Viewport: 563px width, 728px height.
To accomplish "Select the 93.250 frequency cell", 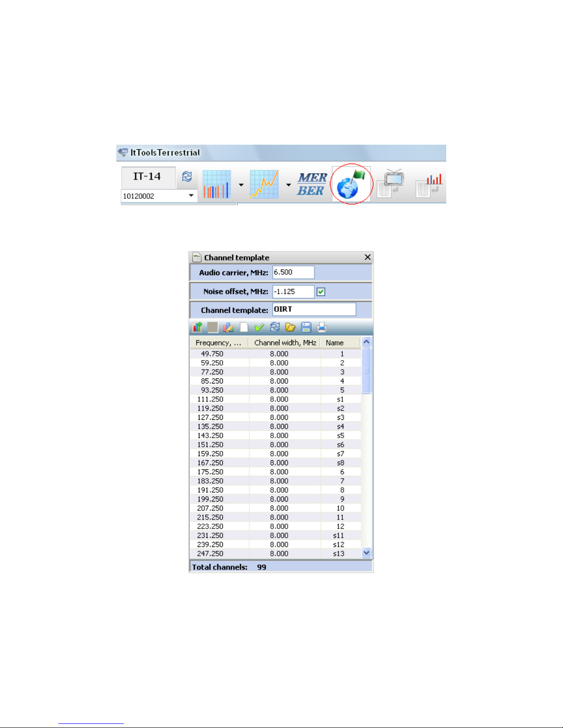I will pos(220,390).
